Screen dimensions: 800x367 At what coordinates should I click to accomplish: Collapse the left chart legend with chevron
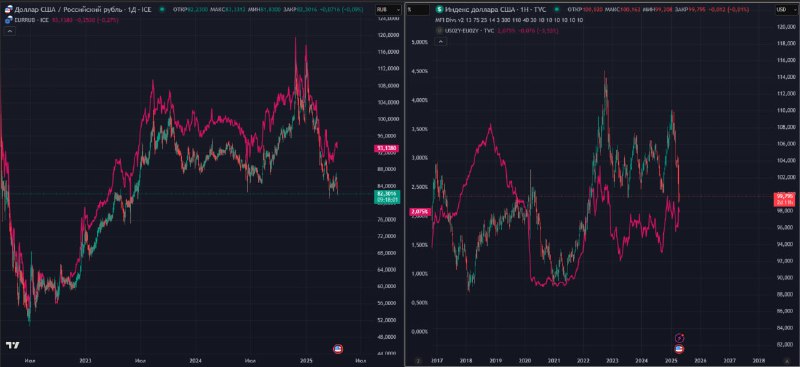pyautogui.click(x=10, y=31)
